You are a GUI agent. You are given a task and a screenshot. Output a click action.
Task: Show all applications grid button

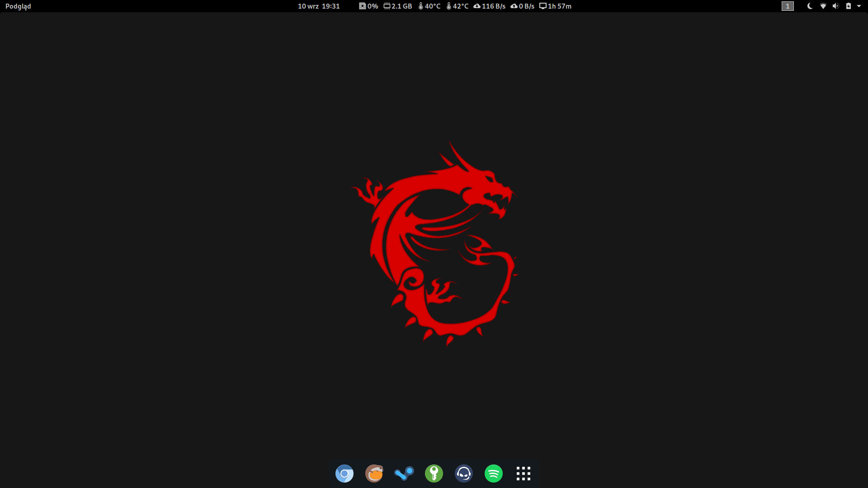[x=524, y=474]
